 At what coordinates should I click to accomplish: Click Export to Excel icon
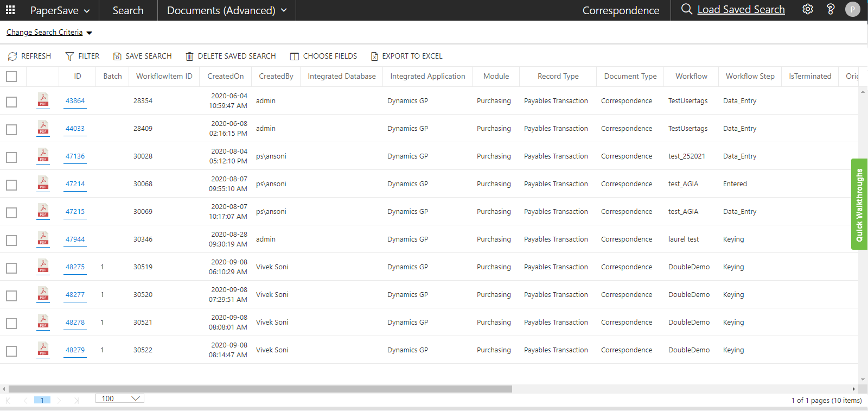[x=374, y=56]
